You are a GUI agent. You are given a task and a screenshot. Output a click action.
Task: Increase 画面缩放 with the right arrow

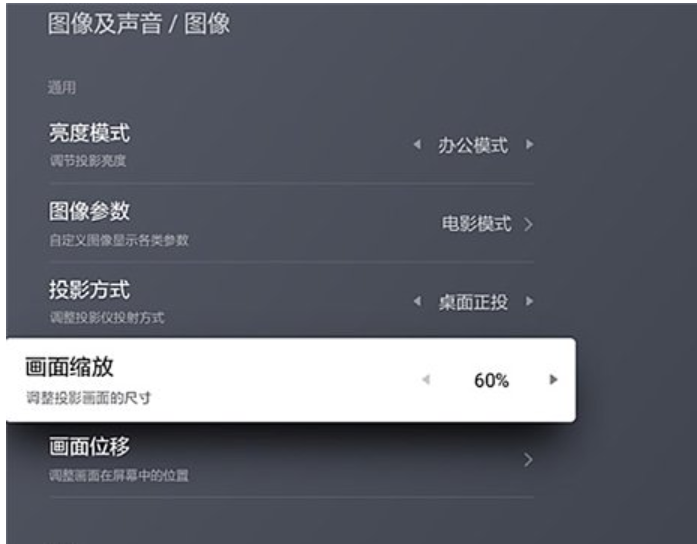553,380
